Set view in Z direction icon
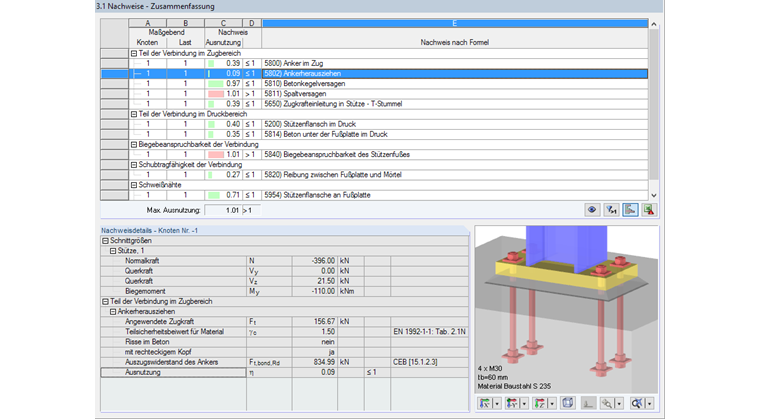The height and width of the screenshot is (419, 760). pyautogui.click(x=539, y=403)
